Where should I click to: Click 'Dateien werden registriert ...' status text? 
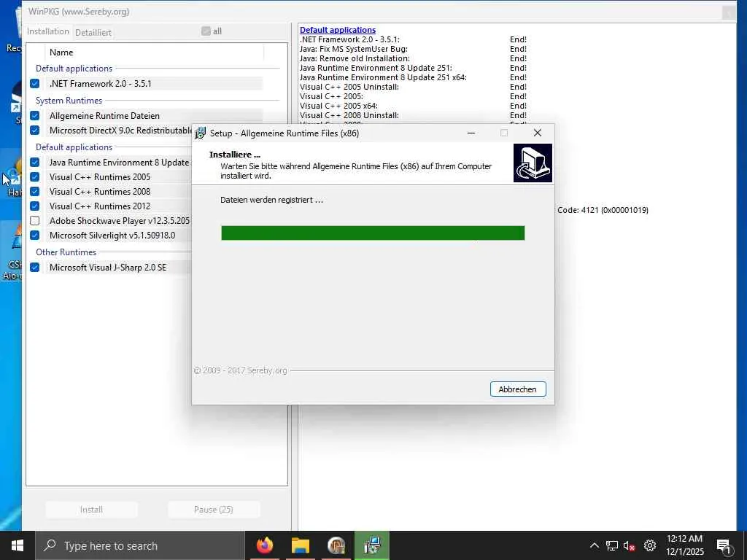[271, 200]
